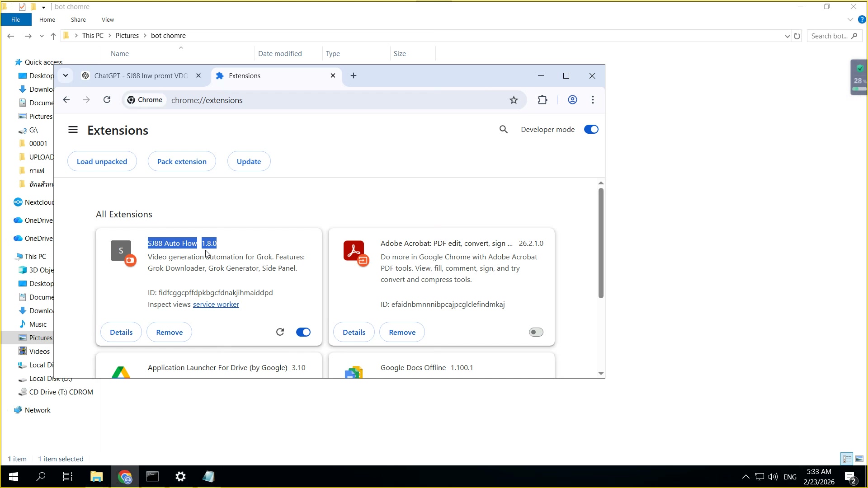Expand Explorer recent locations chevron
The width and height of the screenshot is (868, 488).
pyautogui.click(x=42, y=36)
